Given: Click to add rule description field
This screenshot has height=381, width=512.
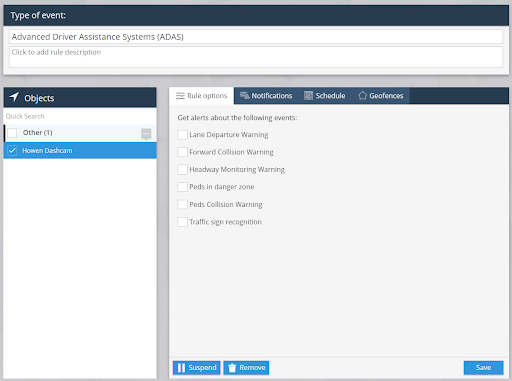Looking at the screenshot, I should [x=256, y=57].
